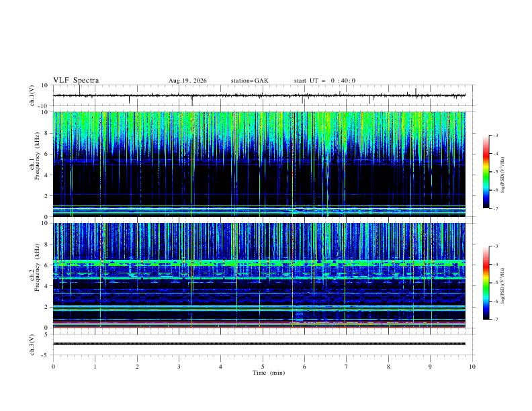The height and width of the screenshot is (411, 532).
Task: Click the ch.1 spectrogram colorbar
Action: click(486, 172)
